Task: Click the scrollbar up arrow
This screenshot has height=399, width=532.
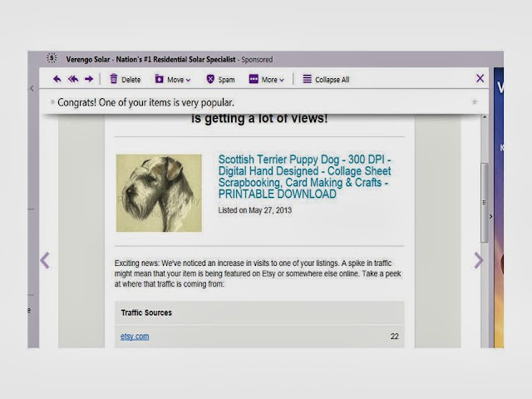Action: coord(485,117)
